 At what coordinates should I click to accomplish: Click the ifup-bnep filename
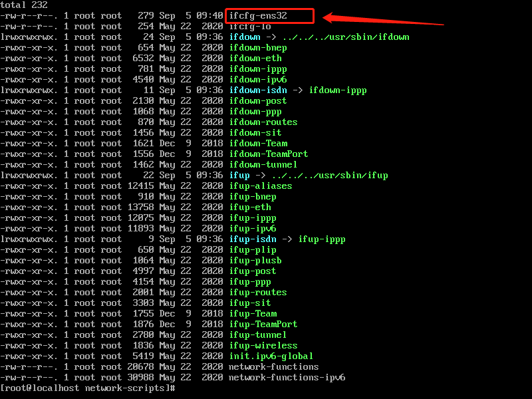pos(253,197)
